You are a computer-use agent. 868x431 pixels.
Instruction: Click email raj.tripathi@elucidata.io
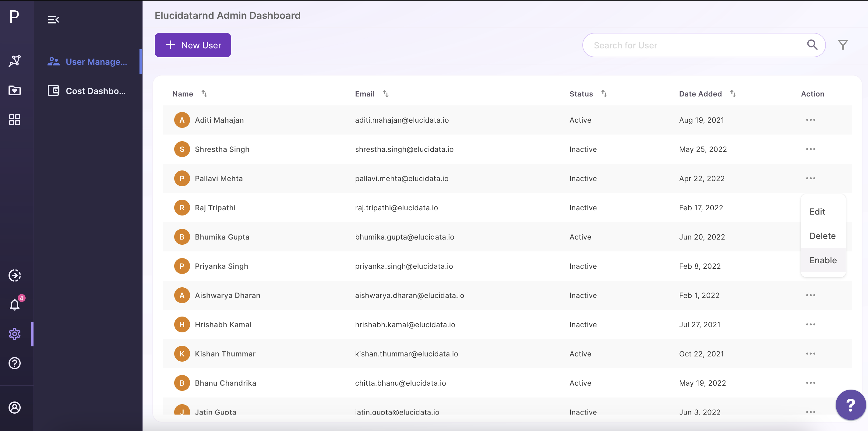[396, 208]
